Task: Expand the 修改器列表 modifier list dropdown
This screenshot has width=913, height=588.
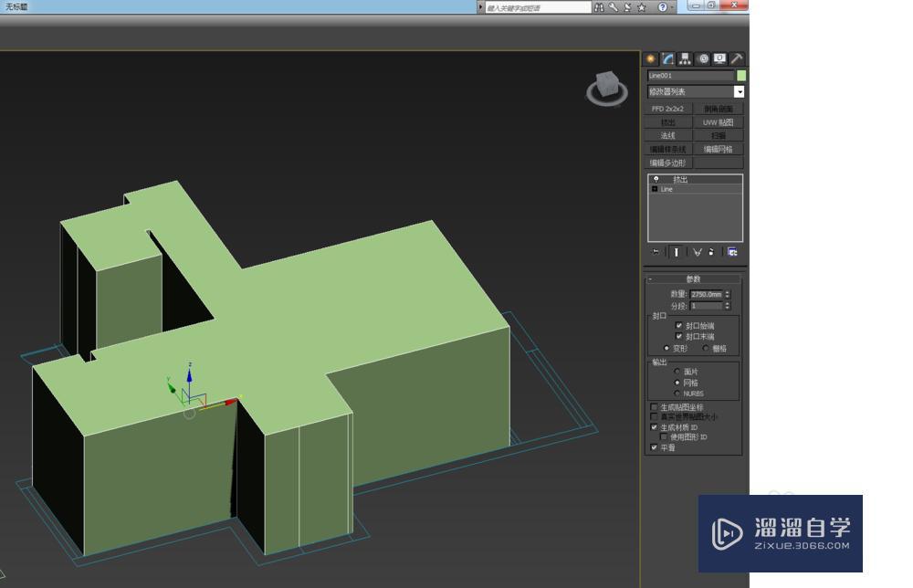Action: (739, 91)
